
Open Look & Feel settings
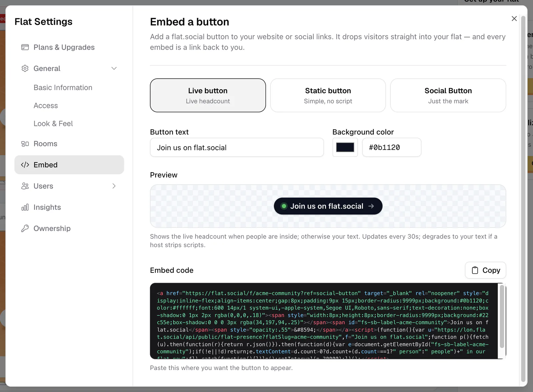[53, 124]
